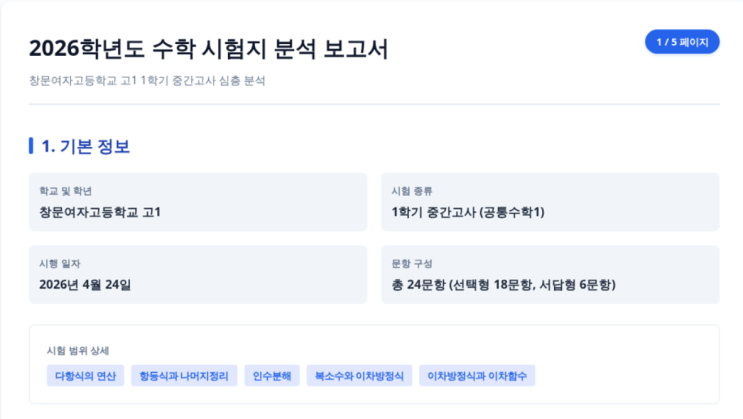Select the "창문여자고등학교 고1" value in the school card
The width and height of the screenshot is (743, 419).
tap(100, 212)
